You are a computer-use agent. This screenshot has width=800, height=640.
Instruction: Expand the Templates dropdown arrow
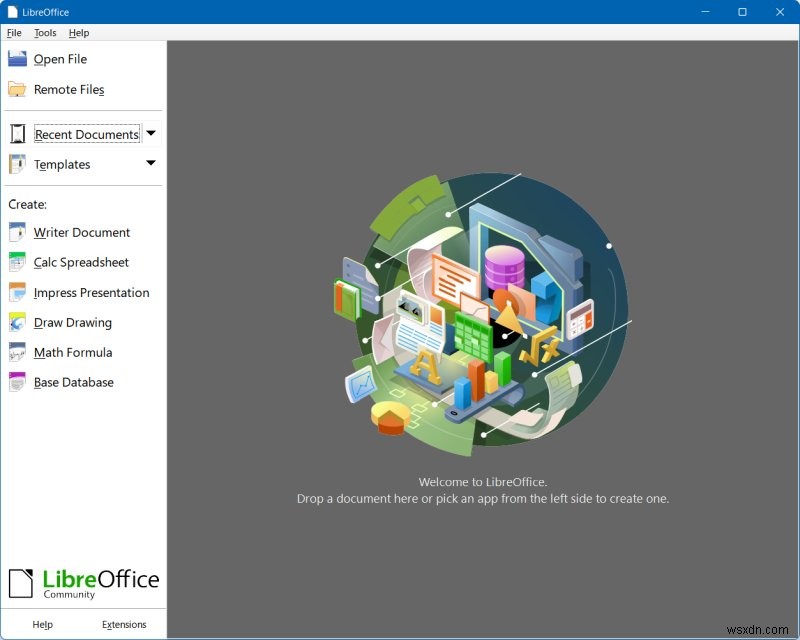coord(150,163)
